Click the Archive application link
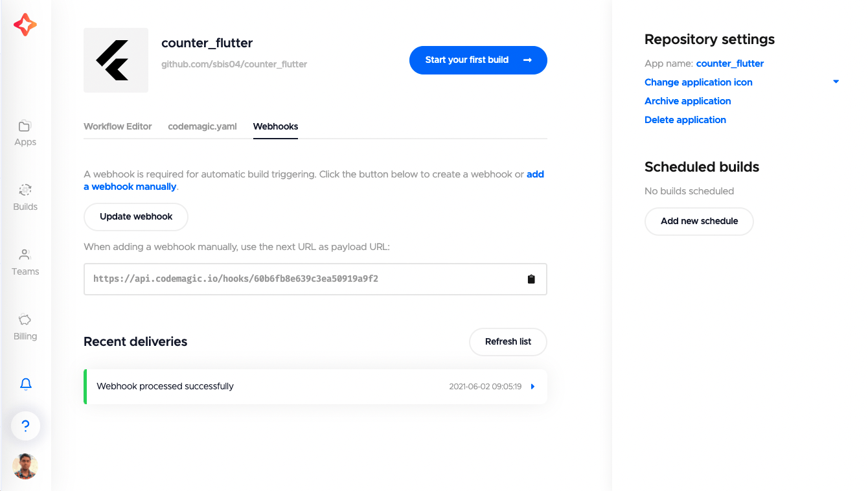Image resolution: width=868 pixels, height=491 pixels. [687, 101]
